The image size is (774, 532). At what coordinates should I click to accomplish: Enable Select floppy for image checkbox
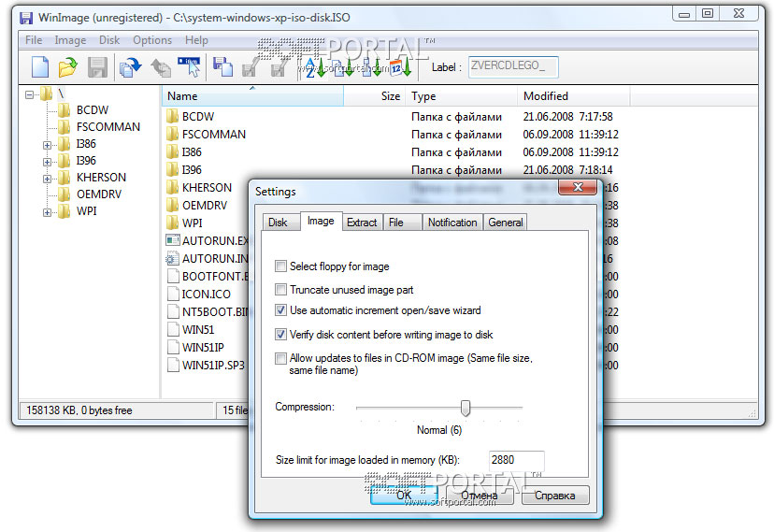280,266
